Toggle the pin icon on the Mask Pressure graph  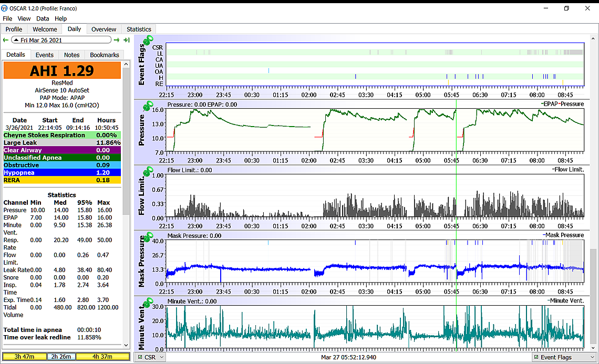tap(148, 236)
